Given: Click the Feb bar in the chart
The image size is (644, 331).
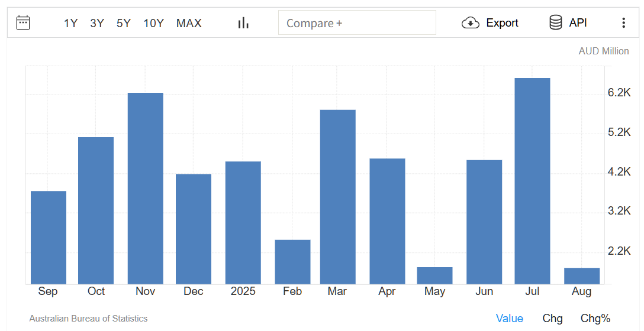Looking at the screenshot, I should [292, 261].
